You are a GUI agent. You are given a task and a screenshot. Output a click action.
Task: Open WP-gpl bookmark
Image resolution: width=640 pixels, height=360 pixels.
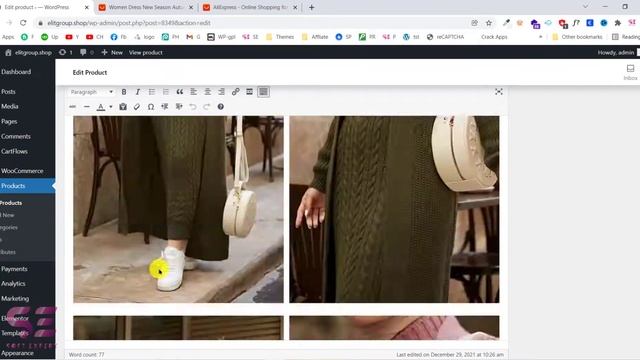222,37
